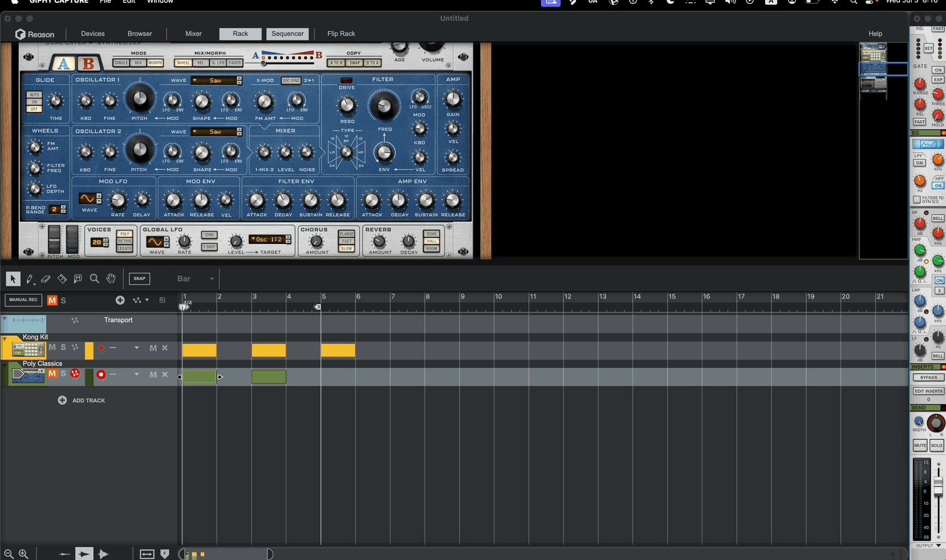Screen dimensions: 946x560
Task: Open Poly Classics lane dropdown arrow
Action: coord(136,375)
